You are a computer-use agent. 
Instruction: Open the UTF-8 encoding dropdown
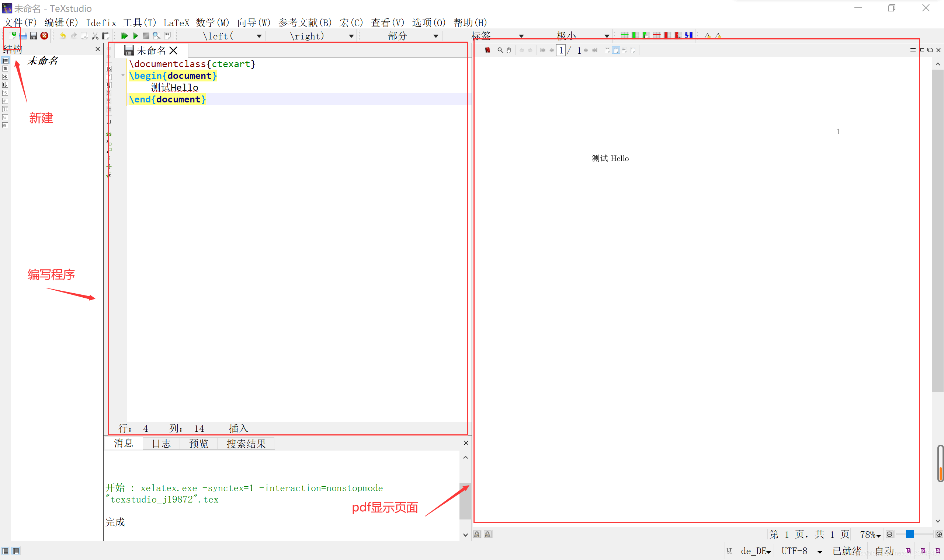pos(802,551)
